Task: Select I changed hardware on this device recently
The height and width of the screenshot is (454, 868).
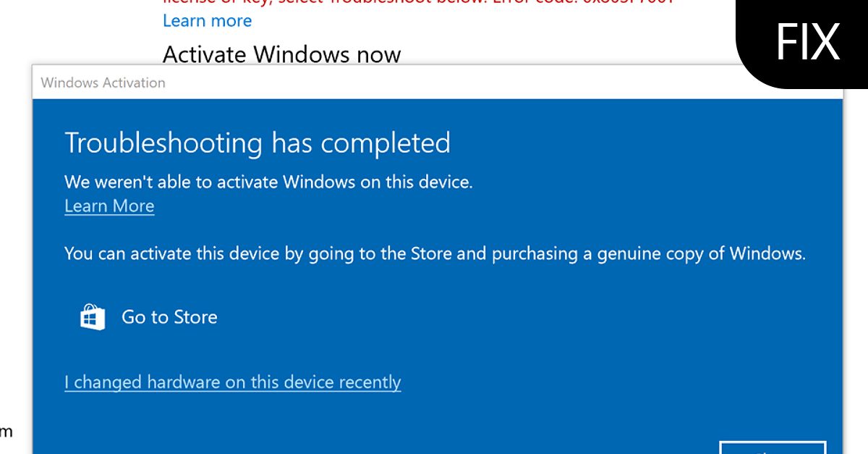Action: coord(233,382)
